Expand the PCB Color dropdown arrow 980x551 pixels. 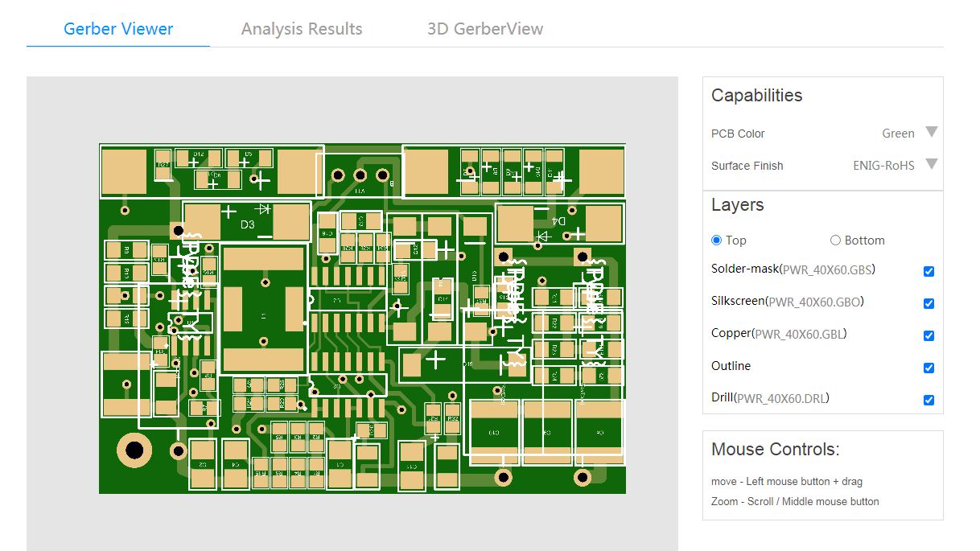point(931,133)
